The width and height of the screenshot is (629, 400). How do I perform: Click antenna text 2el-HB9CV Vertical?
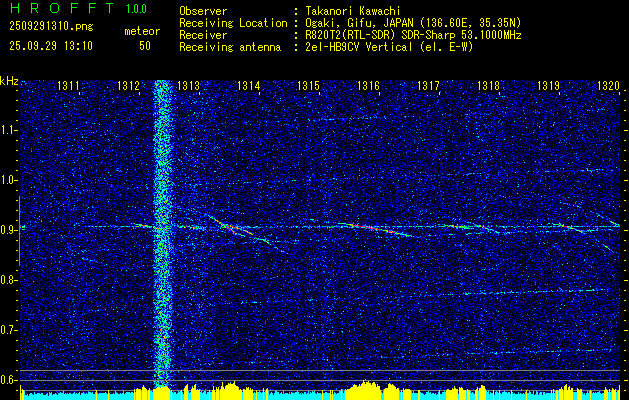[x=359, y=47]
